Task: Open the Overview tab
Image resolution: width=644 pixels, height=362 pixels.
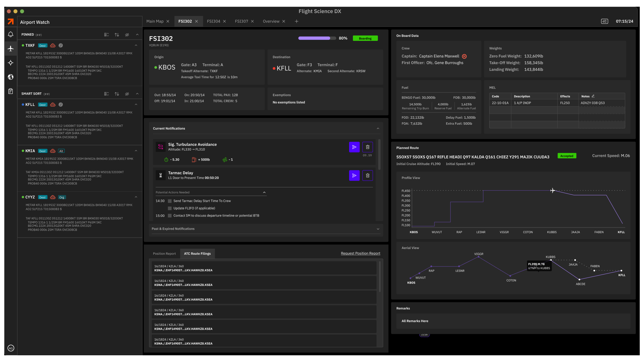Action: 271,21
